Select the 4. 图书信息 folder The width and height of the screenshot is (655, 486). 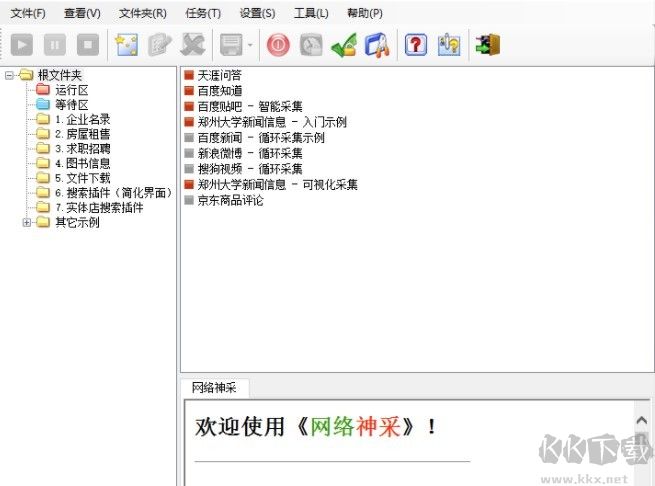[x=83, y=163]
